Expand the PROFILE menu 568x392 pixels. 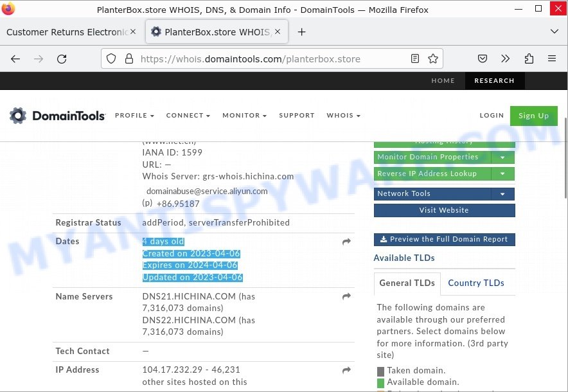(134, 115)
